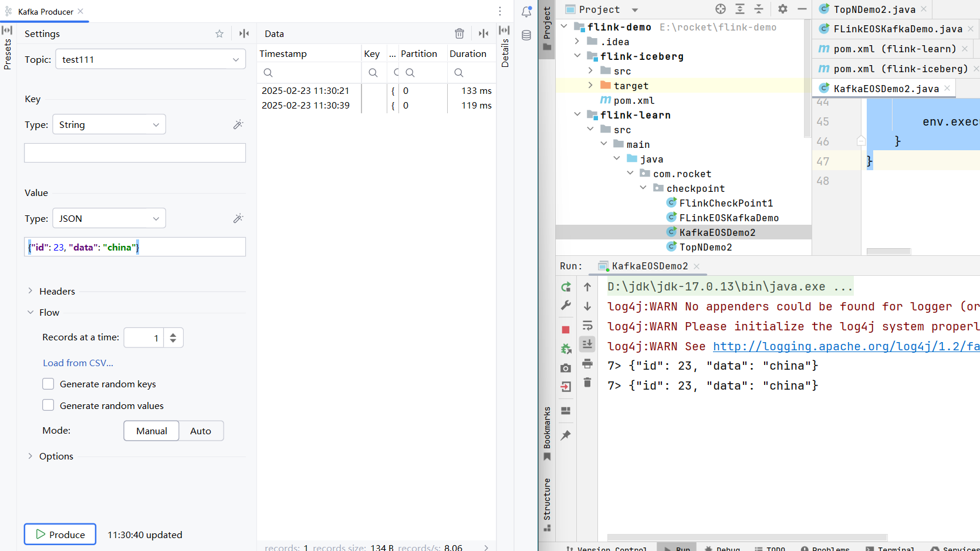Click the Produce button
This screenshot has height=551, width=980.
[60, 535]
